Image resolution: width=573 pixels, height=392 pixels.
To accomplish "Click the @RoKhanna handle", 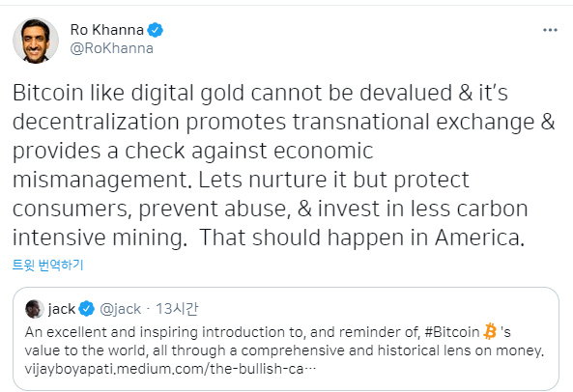I will click(x=111, y=48).
